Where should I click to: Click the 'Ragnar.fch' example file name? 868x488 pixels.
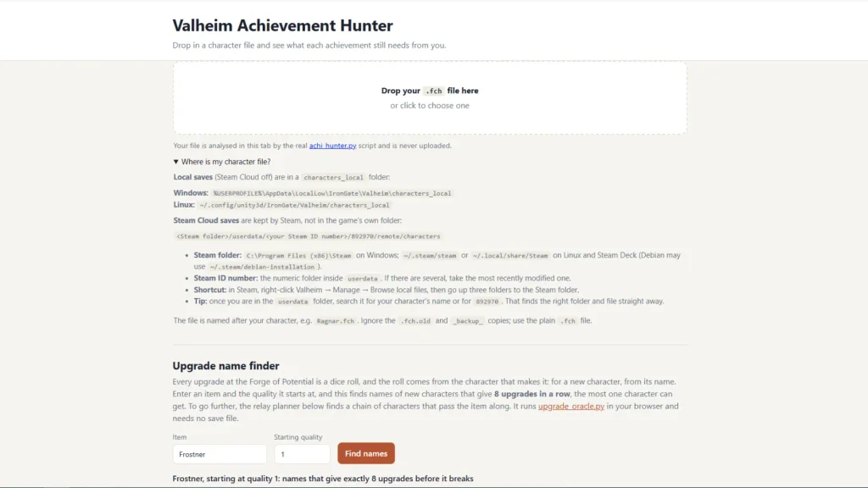click(x=335, y=321)
